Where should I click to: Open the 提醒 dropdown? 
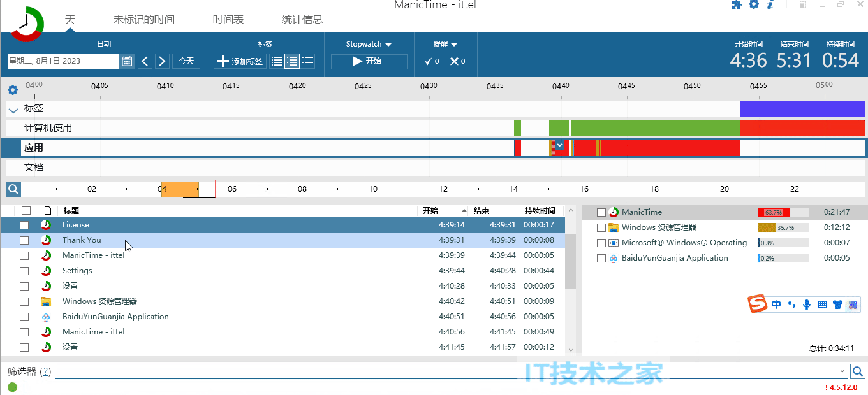pyautogui.click(x=445, y=44)
